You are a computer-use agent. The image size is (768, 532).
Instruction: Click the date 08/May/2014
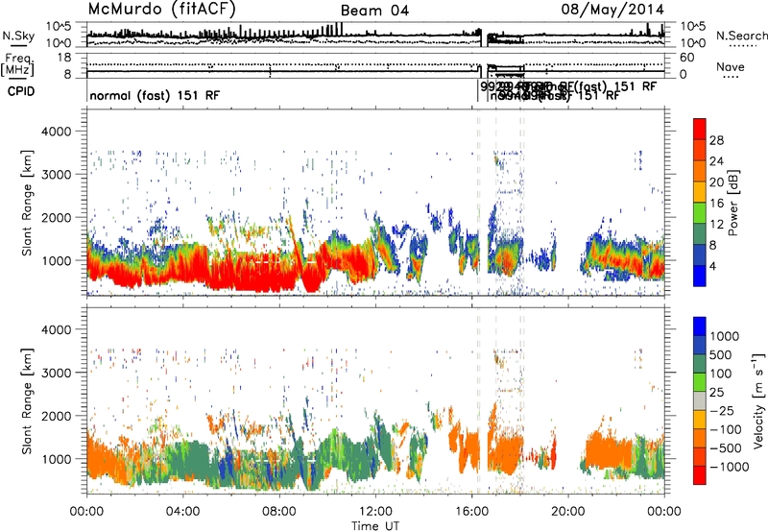[612, 10]
